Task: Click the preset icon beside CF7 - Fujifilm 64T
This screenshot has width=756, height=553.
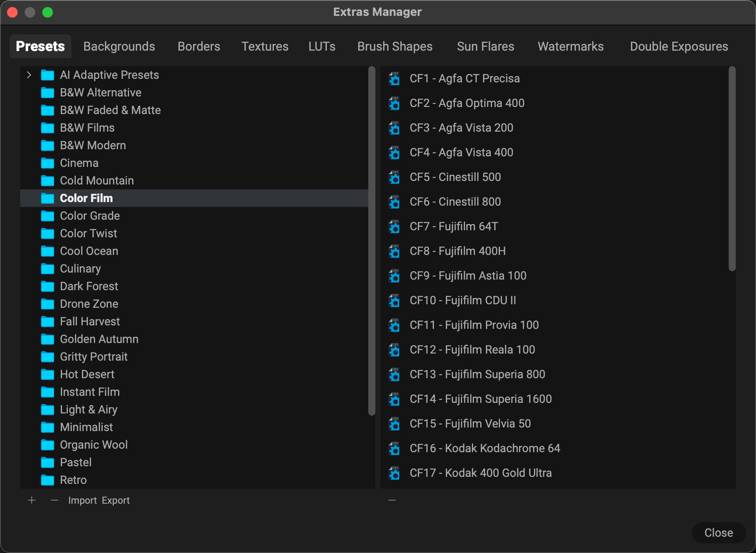Action: point(394,226)
